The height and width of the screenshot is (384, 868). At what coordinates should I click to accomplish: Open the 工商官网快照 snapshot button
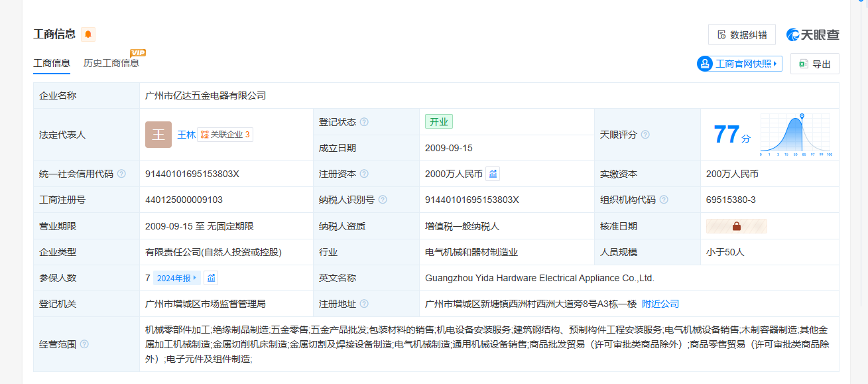point(739,64)
